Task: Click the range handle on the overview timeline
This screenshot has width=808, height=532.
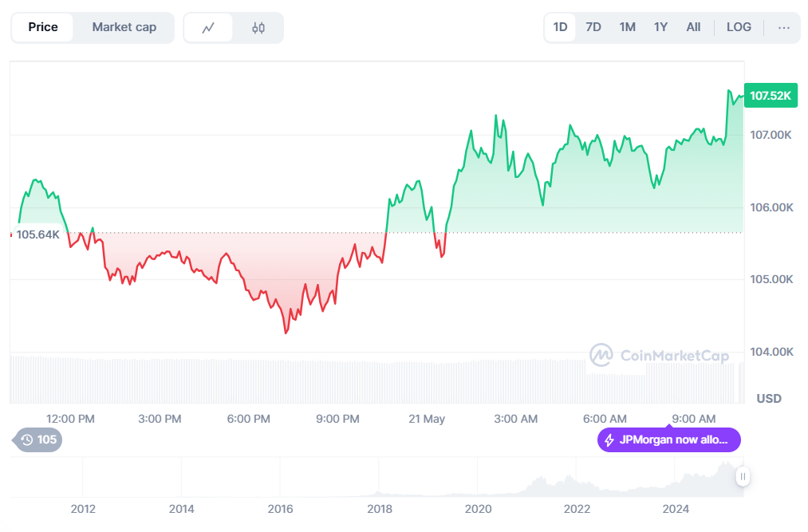Action: click(x=743, y=477)
